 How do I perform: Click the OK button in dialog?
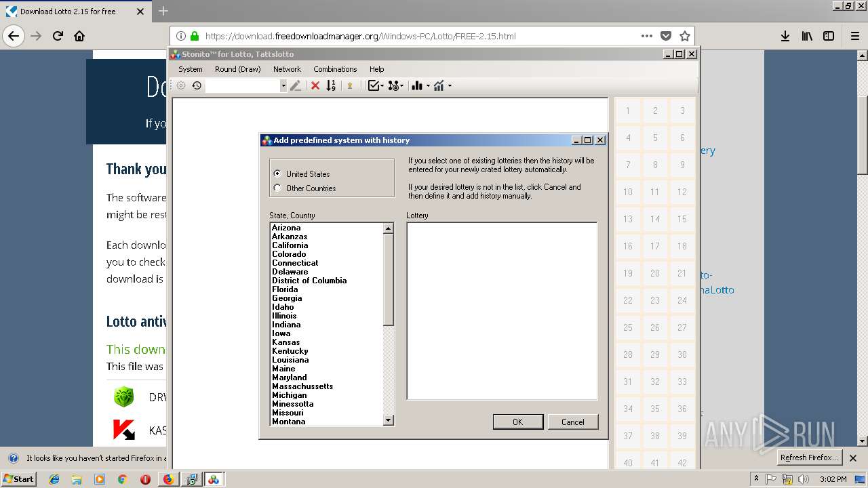pyautogui.click(x=517, y=422)
